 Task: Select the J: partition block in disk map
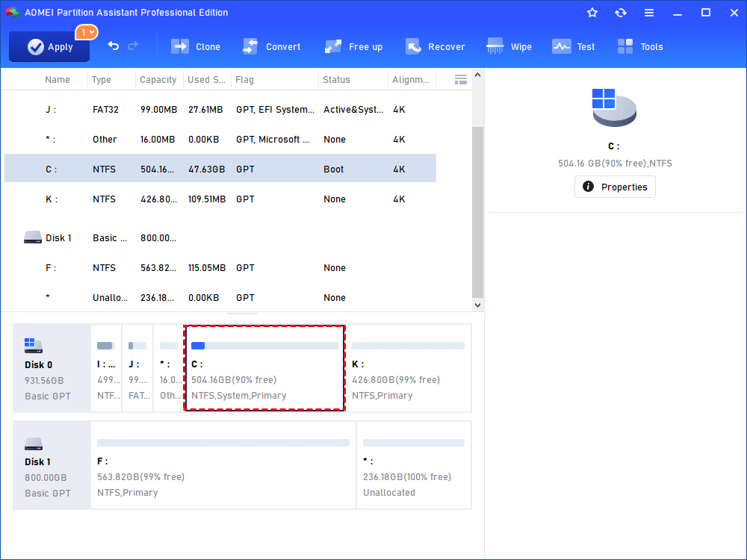point(137,368)
